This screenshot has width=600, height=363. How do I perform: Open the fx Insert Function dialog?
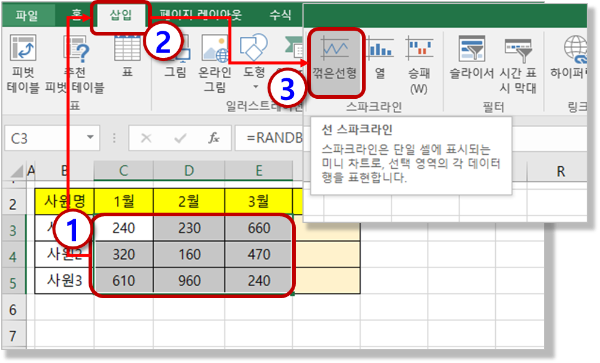pos(214,138)
